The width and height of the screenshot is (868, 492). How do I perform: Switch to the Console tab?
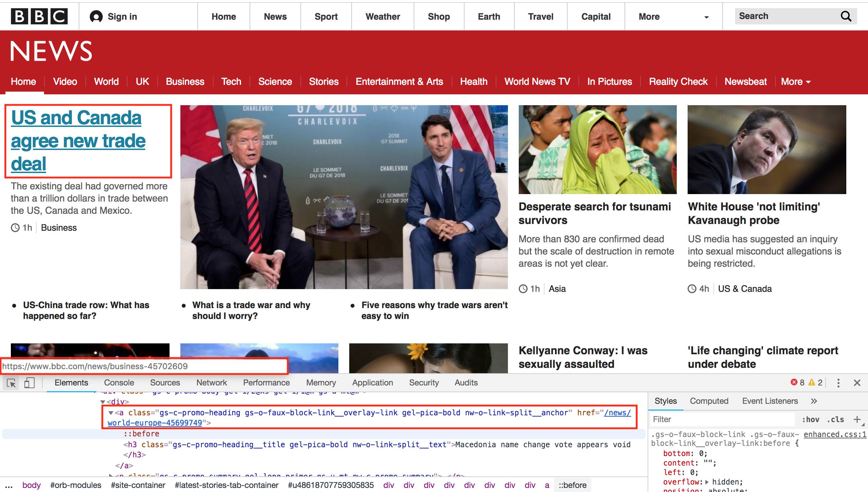(119, 383)
